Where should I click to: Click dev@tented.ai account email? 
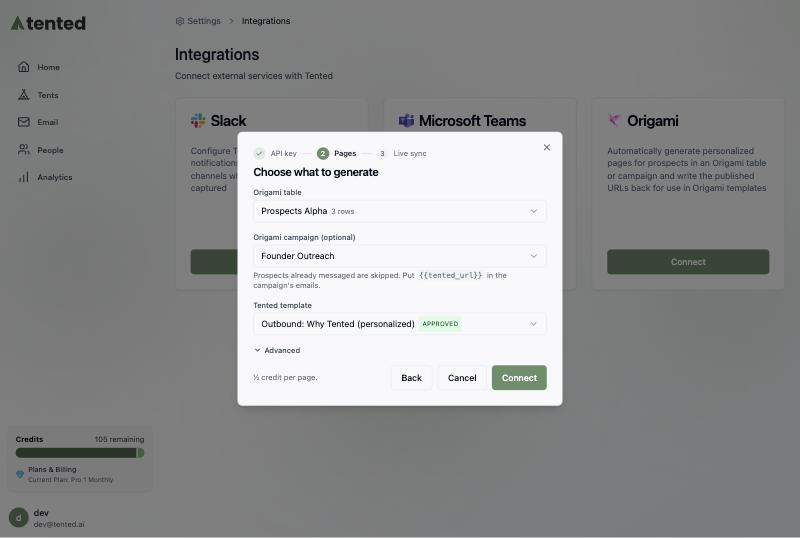tap(59, 524)
